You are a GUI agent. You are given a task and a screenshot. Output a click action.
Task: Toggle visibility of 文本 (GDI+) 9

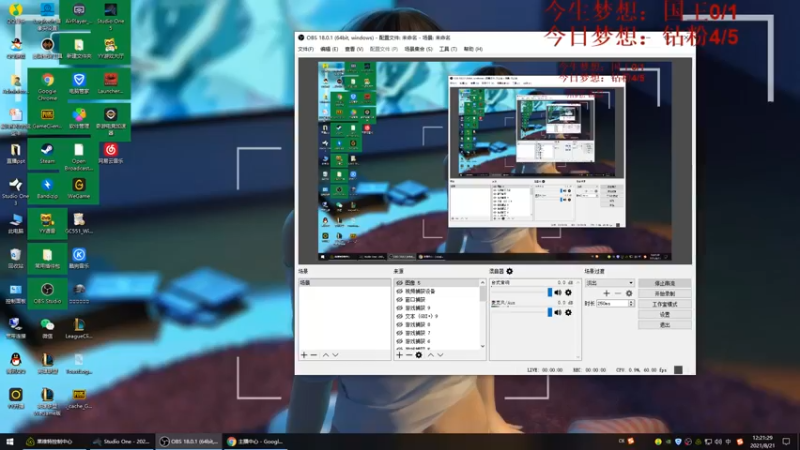[399, 316]
